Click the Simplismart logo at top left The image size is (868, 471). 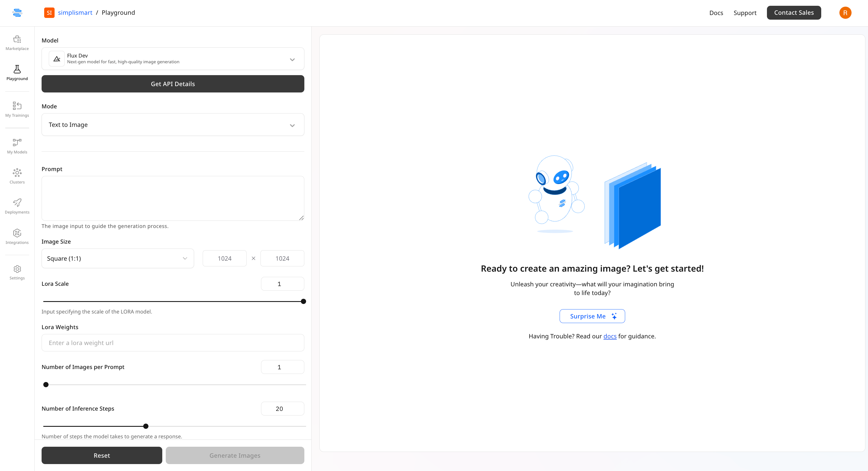click(17, 13)
